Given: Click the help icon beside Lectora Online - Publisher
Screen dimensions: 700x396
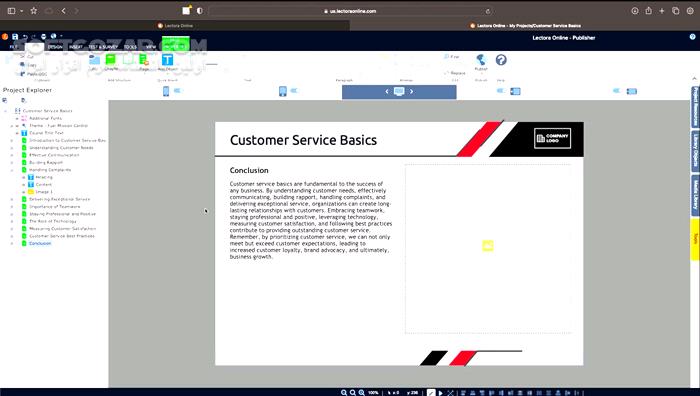Looking at the screenshot, I should coord(692,37).
